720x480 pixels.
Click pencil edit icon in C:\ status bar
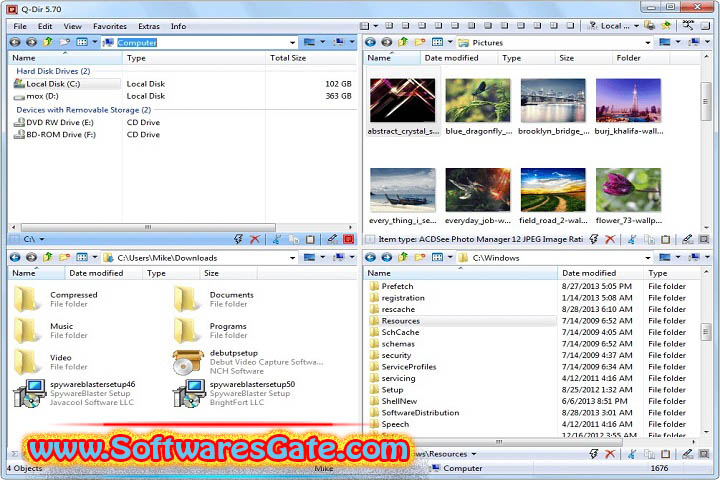pyautogui.click(x=332, y=239)
